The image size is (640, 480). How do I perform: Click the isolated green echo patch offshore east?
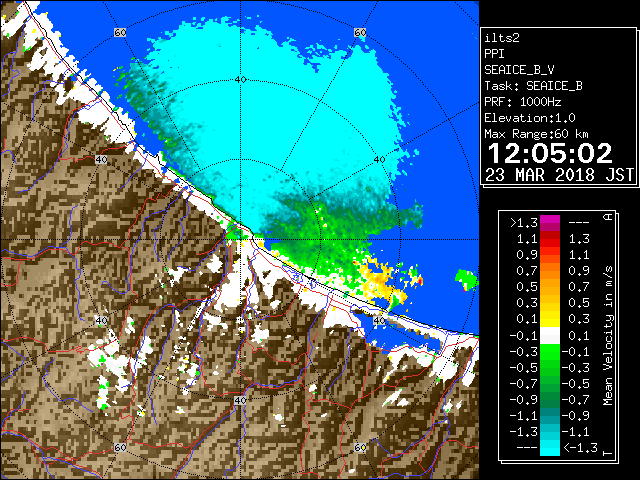466,280
